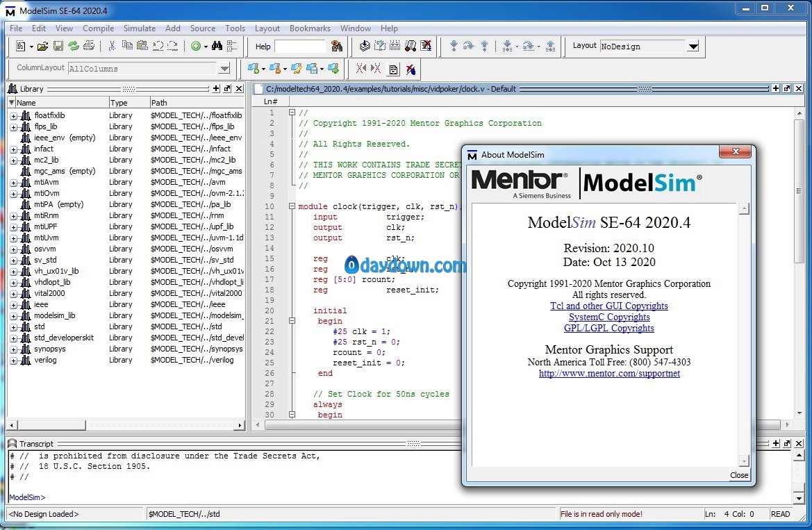
Task: Click the Simulate toolbar icon
Action: click(x=410, y=46)
